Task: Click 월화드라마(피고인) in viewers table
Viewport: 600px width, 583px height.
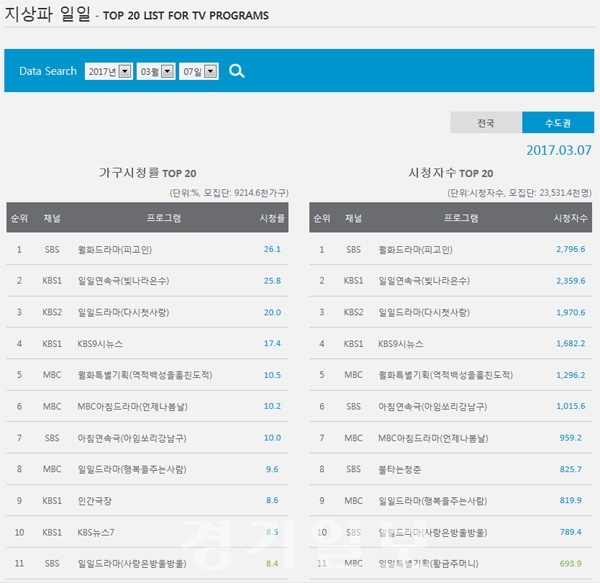Action: (x=415, y=250)
